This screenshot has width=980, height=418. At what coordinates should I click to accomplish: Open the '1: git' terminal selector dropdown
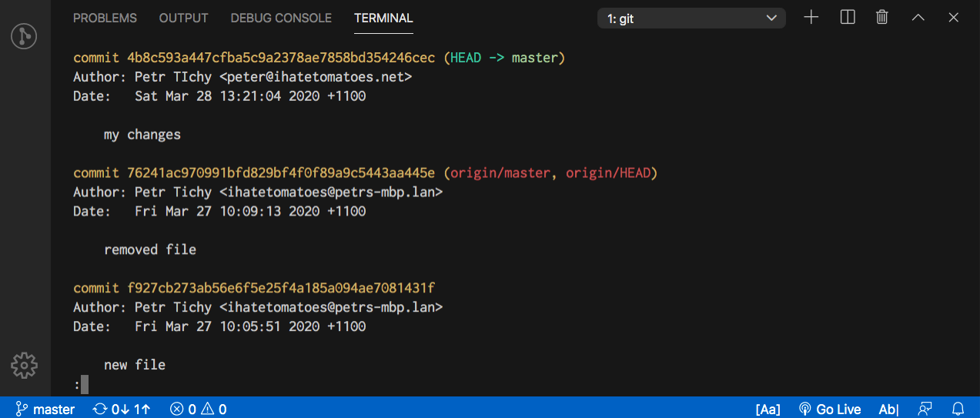point(691,18)
